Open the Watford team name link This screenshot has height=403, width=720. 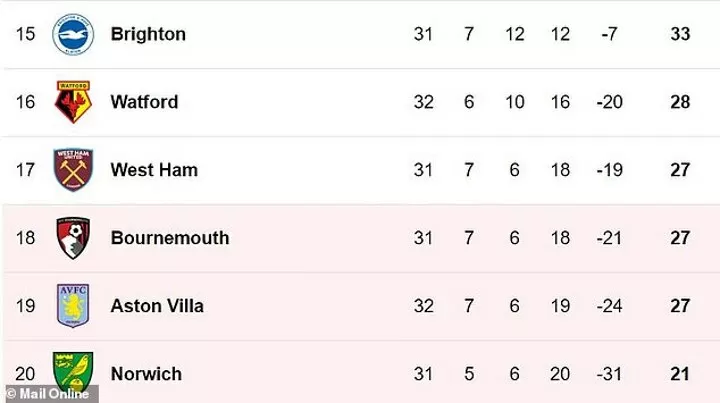click(x=144, y=102)
